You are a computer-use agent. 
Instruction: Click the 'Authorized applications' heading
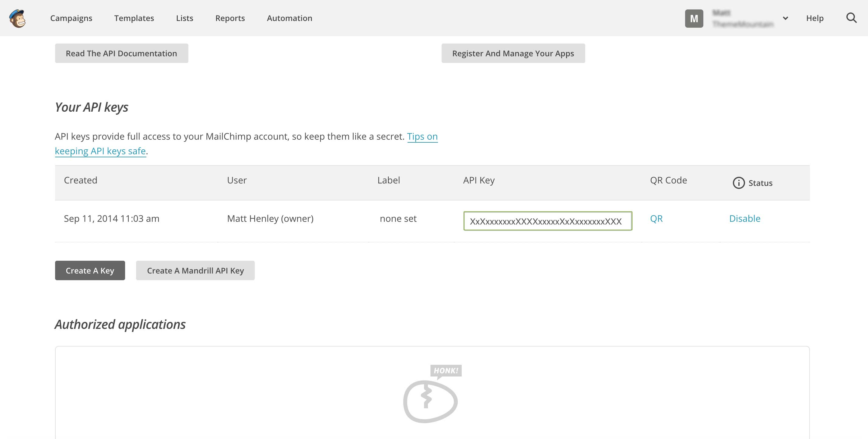coord(120,324)
